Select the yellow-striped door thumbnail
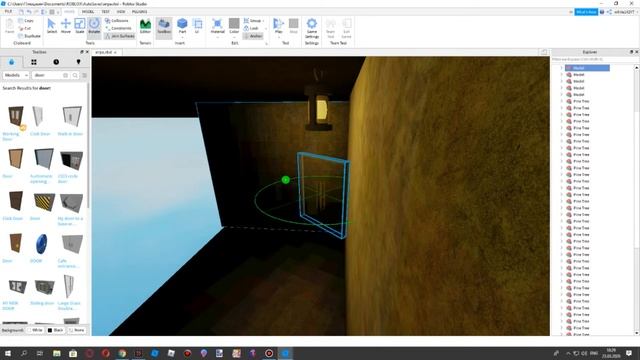The width and height of the screenshot is (640, 360). tap(44, 202)
